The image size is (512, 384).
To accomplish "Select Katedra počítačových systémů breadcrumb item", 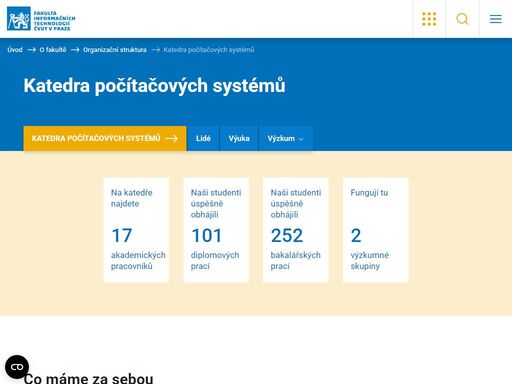I will tap(209, 50).
